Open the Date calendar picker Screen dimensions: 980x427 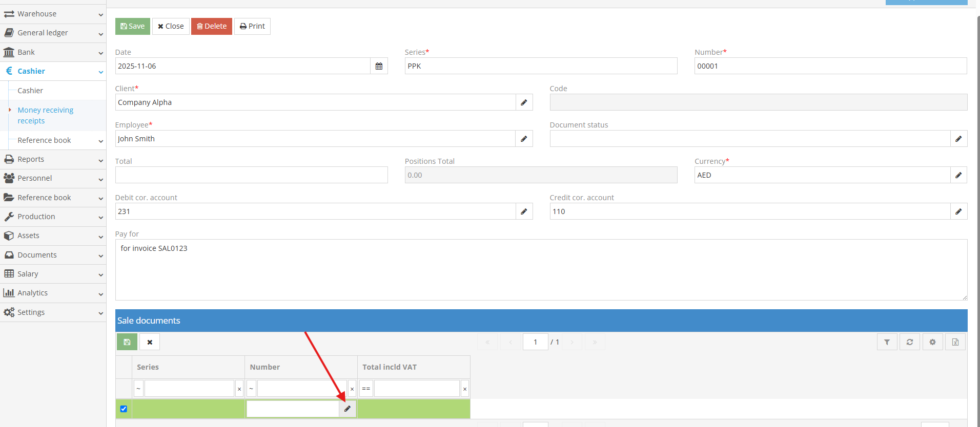(x=379, y=66)
